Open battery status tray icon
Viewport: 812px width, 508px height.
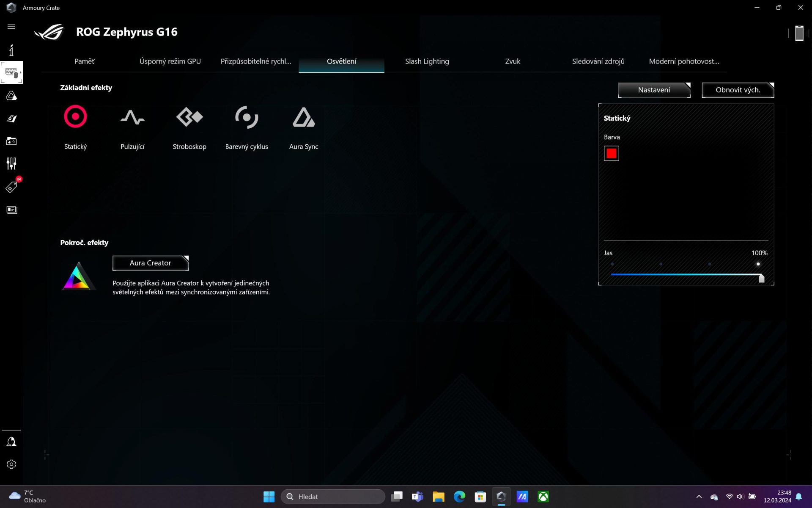[x=752, y=497]
